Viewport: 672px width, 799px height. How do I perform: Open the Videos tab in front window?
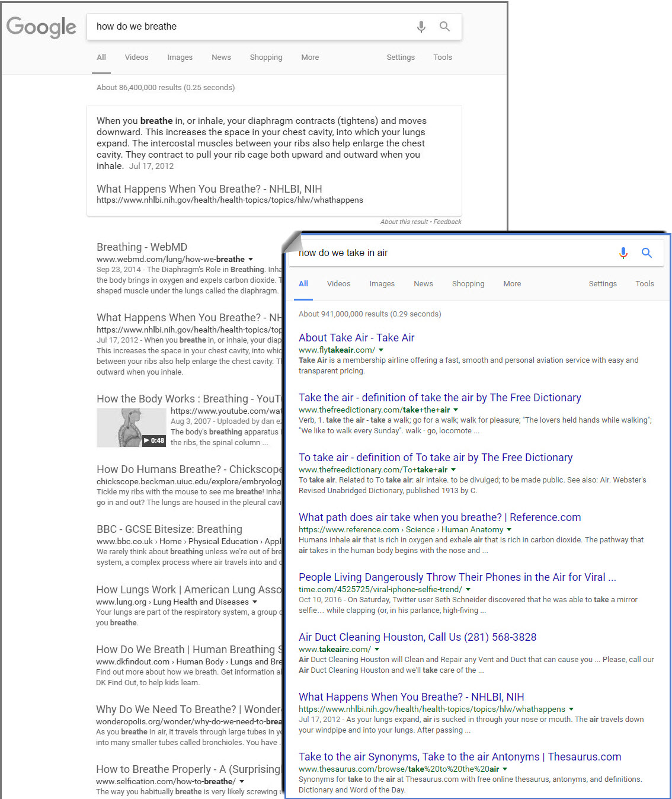point(338,284)
